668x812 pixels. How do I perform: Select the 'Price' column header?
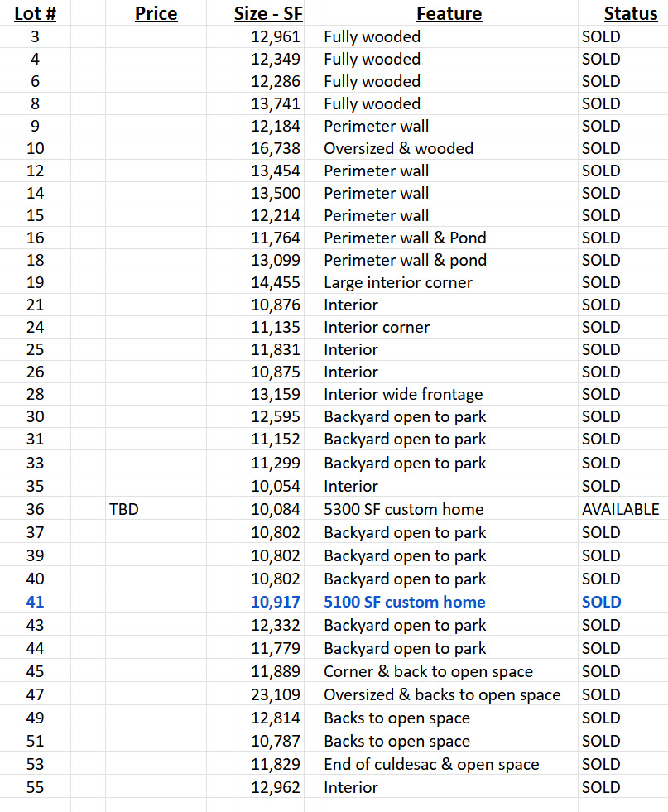156,13
